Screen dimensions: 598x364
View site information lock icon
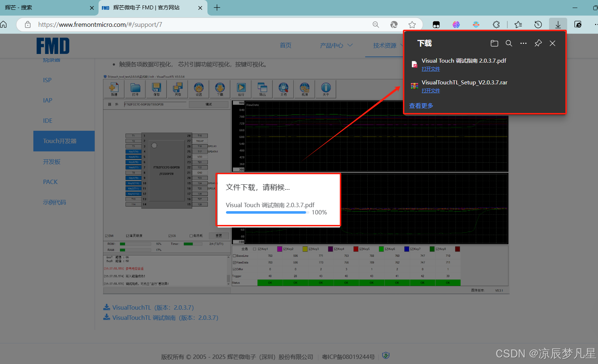click(28, 25)
